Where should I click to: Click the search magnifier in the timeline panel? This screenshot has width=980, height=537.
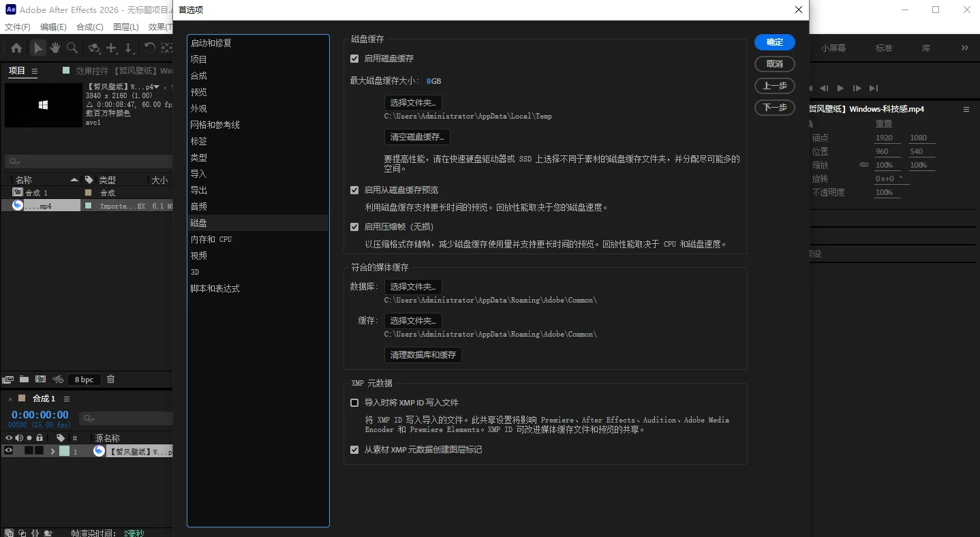[87, 418]
